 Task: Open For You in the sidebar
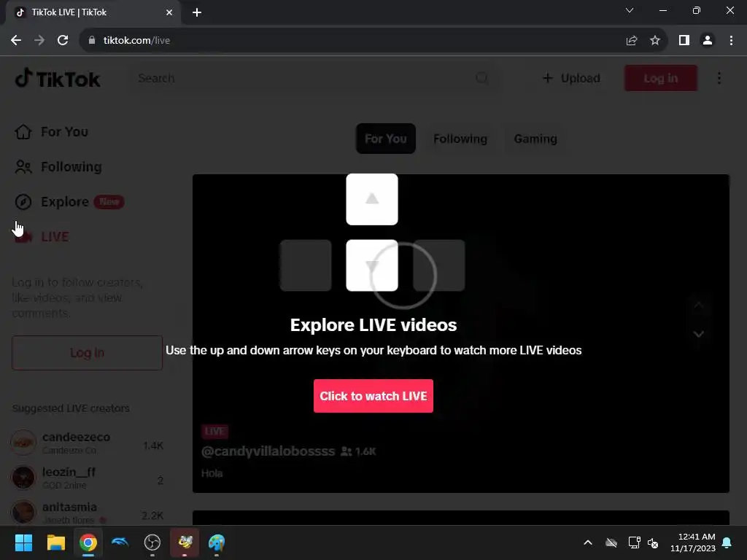click(x=64, y=131)
